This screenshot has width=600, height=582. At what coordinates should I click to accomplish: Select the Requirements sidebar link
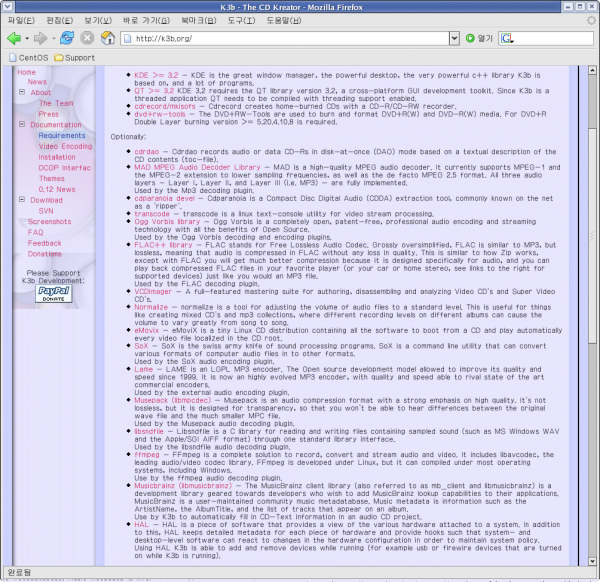tap(62, 135)
